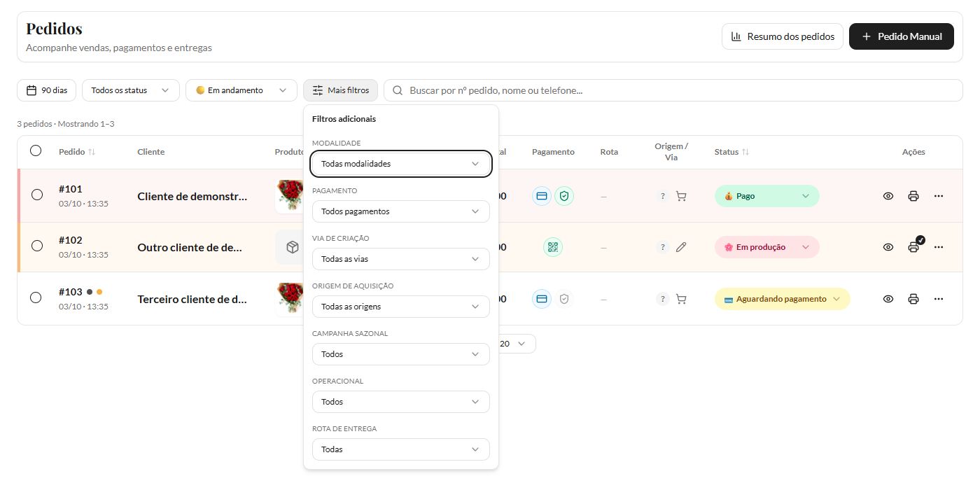Open the Operacional filter dropdown

coord(401,402)
